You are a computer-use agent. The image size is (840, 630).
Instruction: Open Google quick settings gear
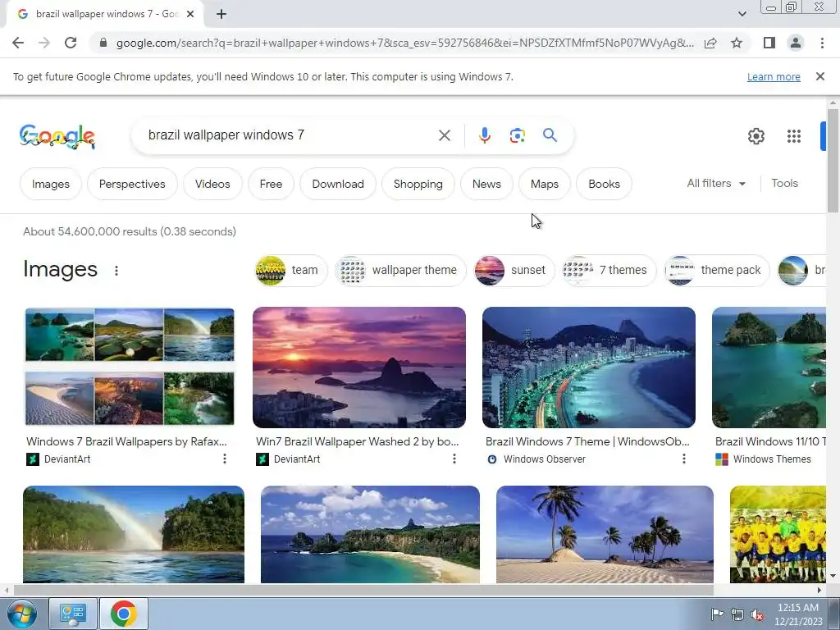coord(756,136)
